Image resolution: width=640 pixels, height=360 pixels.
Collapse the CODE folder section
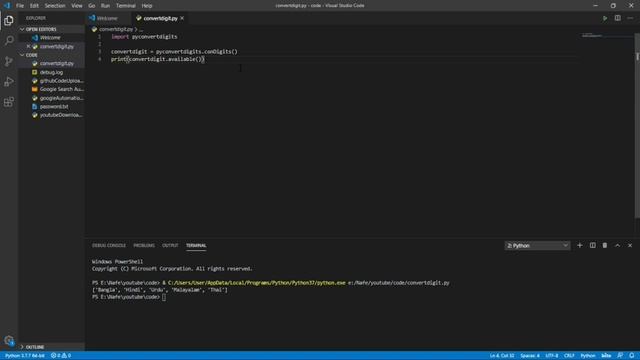point(51,55)
